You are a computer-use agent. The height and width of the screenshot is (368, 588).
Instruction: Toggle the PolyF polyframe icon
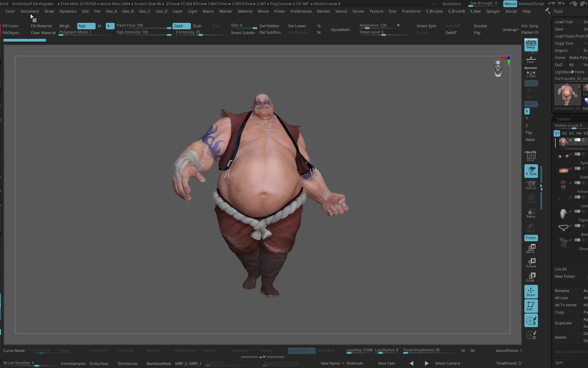pyautogui.click(x=531, y=156)
